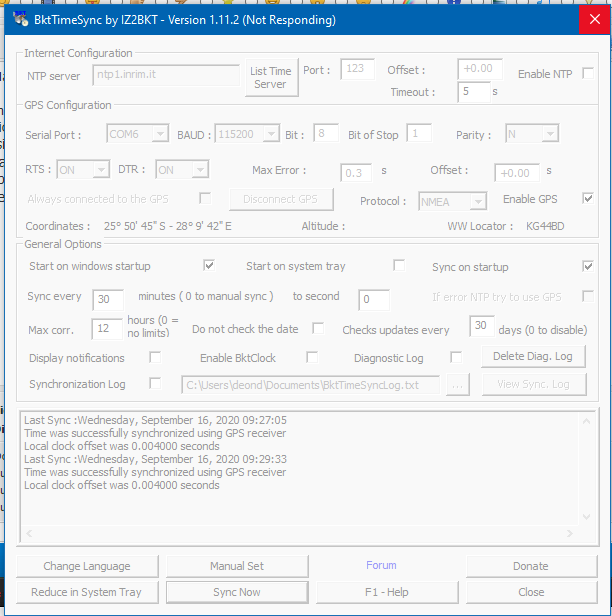Click log scrollbar up arrow
This screenshot has width=612, height=616.
coord(586,421)
